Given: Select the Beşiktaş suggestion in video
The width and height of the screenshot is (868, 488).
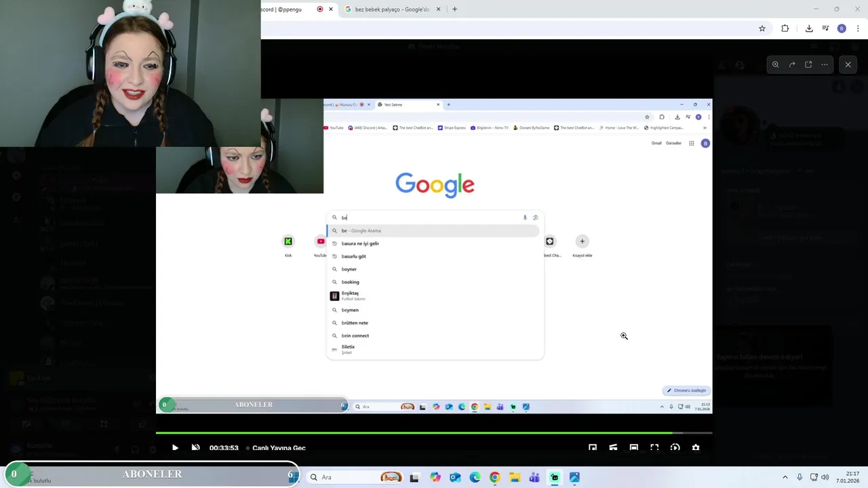Looking at the screenshot, I should click(x=435, y=296).
